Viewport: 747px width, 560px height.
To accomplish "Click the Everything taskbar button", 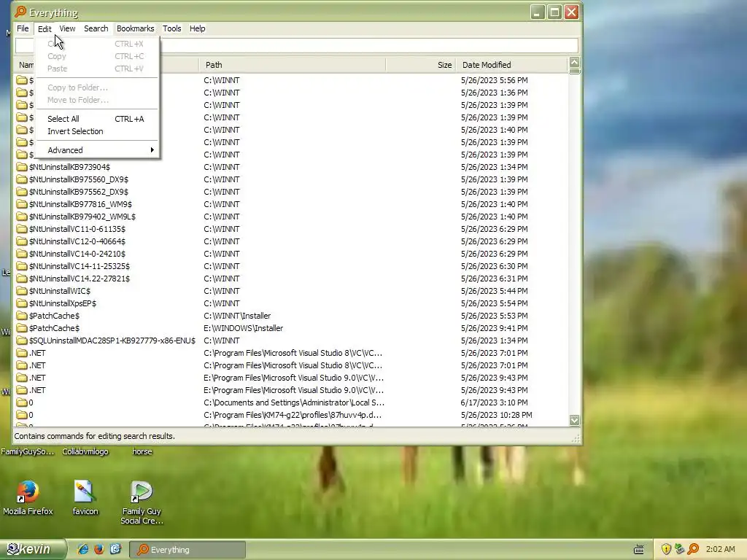I will 187,550.
